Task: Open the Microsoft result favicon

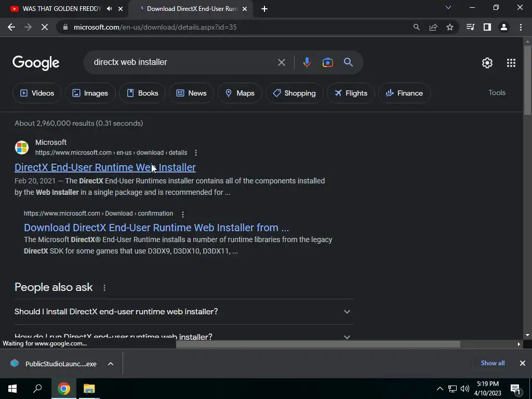Action: coord(22,148)
